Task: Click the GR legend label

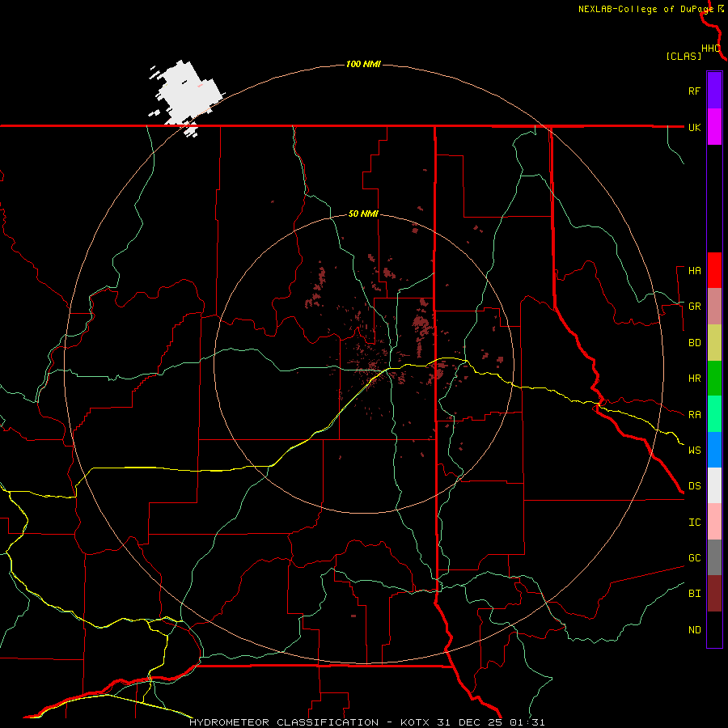Action: pyautogui.click(x=694, y=307)
